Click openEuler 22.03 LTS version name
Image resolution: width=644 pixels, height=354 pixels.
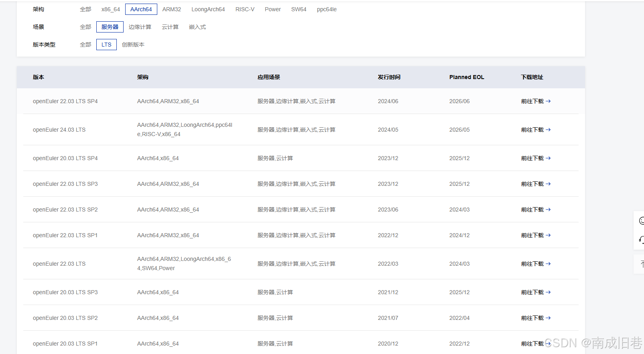click(59, 264)
